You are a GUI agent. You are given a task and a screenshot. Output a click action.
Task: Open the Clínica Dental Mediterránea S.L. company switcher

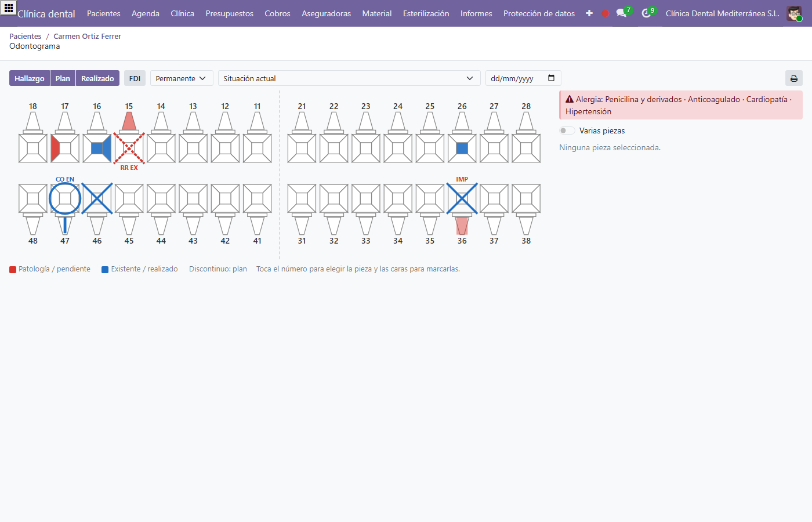point(723,13)
